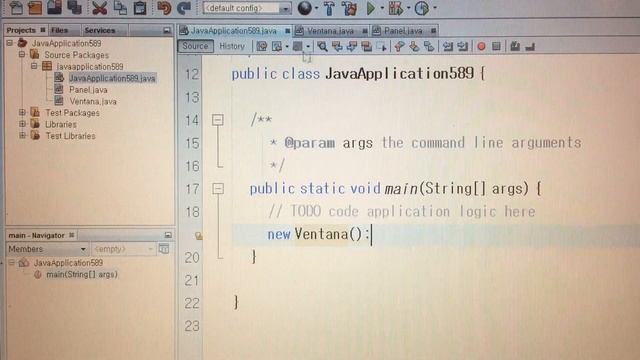The image size is (640, 360).
Task: Click the browser globe icon
Action: click(304, 8)
